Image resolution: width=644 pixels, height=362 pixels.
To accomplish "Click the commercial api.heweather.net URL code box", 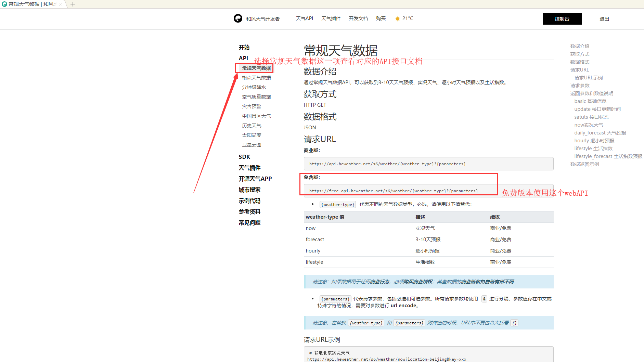I will [x=428, y=164].
